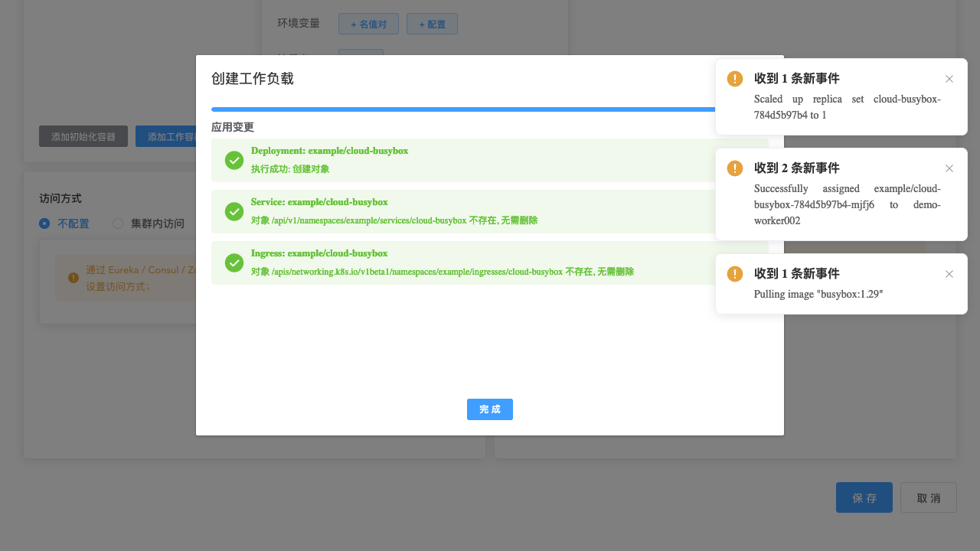
Task: Click the 保存 button
Action: point(864,497)
